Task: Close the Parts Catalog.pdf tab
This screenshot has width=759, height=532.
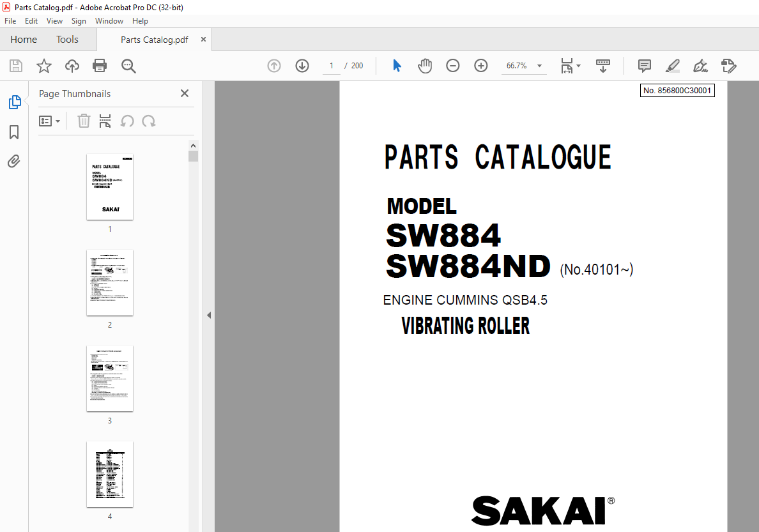Action: 203,40
